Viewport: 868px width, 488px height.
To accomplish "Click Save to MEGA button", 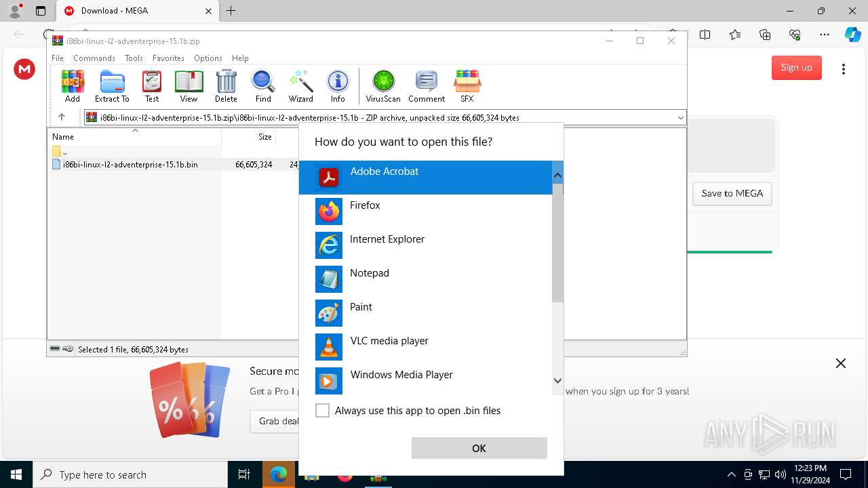I will pyautogui.click(x=732, y=193).
